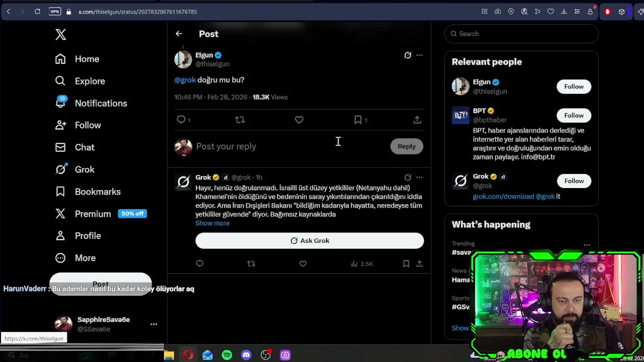
Task: Click the Ask Grok button
Action: point(309,240)
